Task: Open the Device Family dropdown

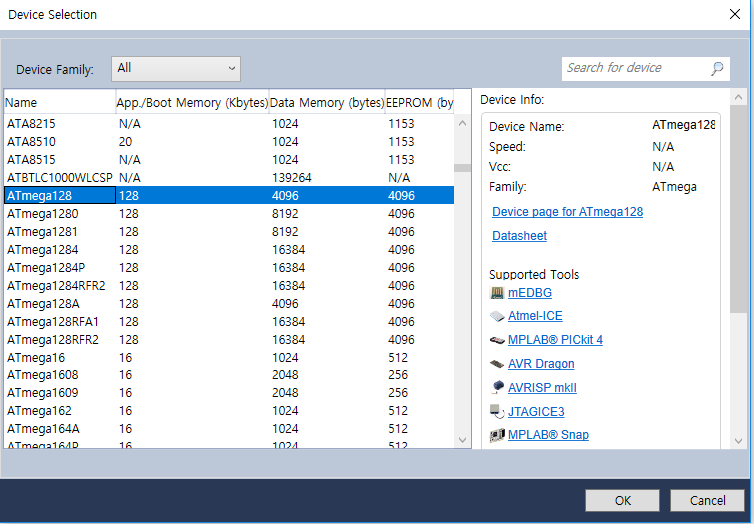Action: tap(176, 69)
